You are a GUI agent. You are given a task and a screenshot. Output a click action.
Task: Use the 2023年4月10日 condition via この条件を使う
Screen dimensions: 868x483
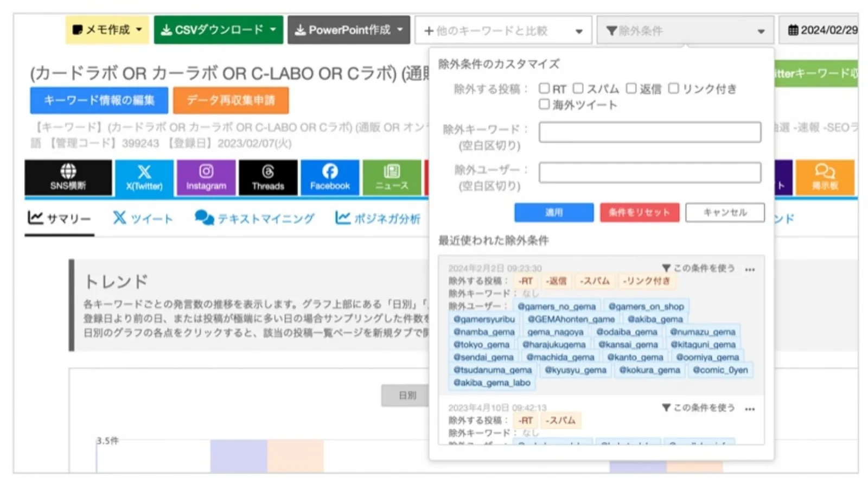point(699,408)
